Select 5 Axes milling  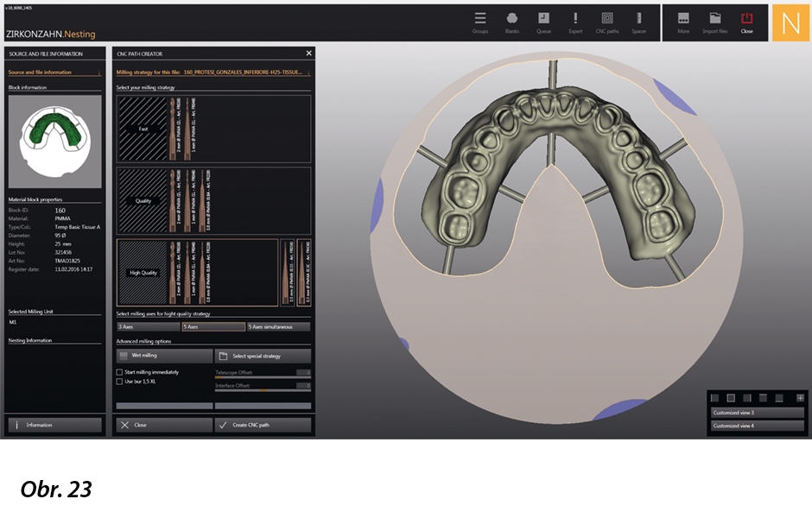coord(213,327)
